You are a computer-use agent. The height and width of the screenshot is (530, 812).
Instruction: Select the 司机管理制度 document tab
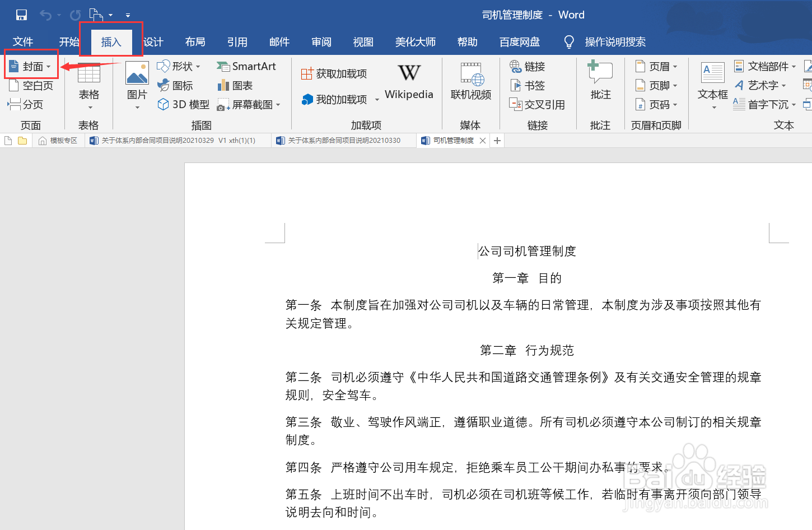point(451,140)
